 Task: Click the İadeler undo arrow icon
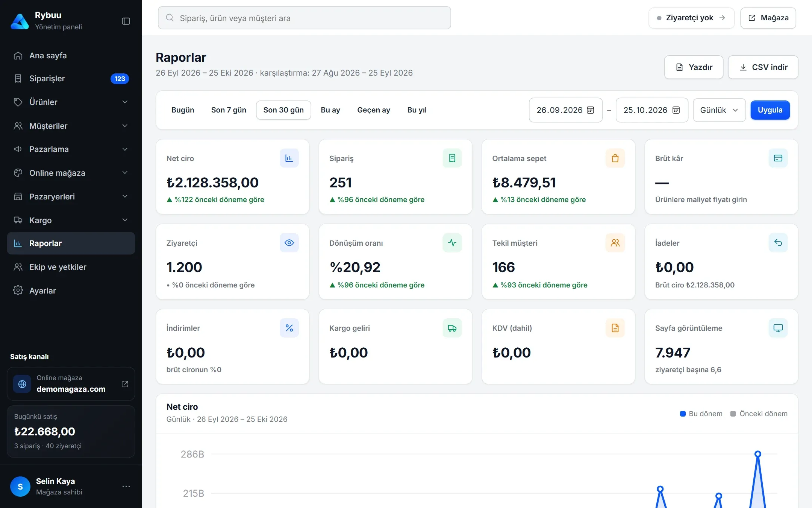(778, 243)
